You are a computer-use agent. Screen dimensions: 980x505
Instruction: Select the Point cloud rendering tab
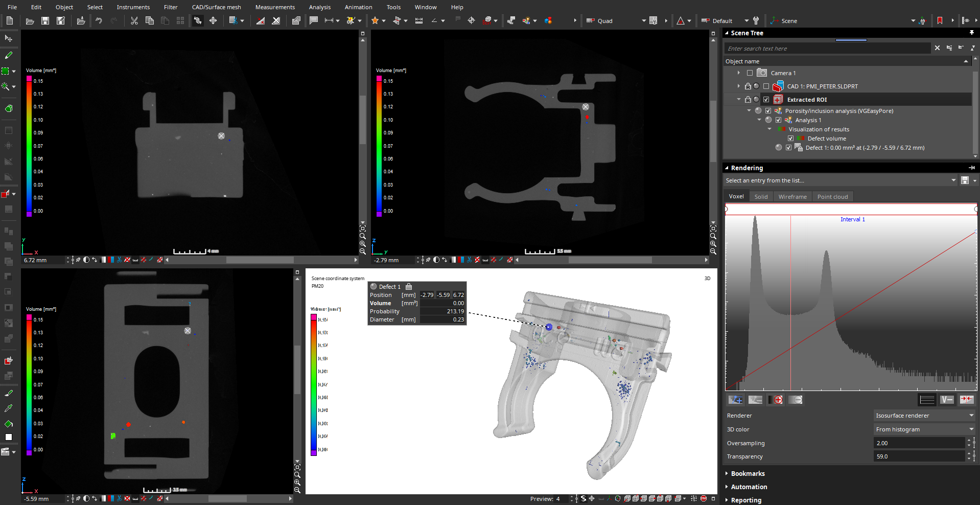(x=832, y=197)
